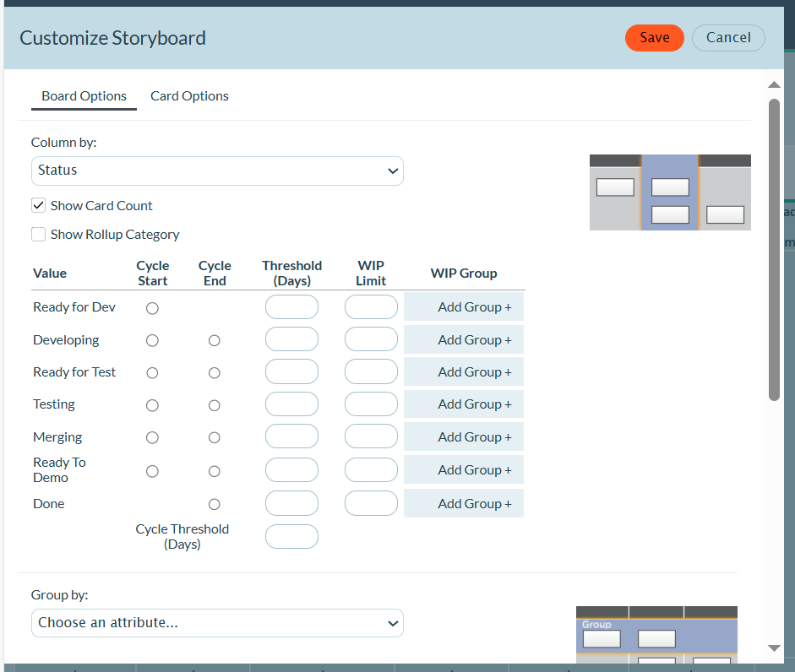Select Cycle End for Ready for Test
This screenshot has height=672, width=795.
(215, 373)
